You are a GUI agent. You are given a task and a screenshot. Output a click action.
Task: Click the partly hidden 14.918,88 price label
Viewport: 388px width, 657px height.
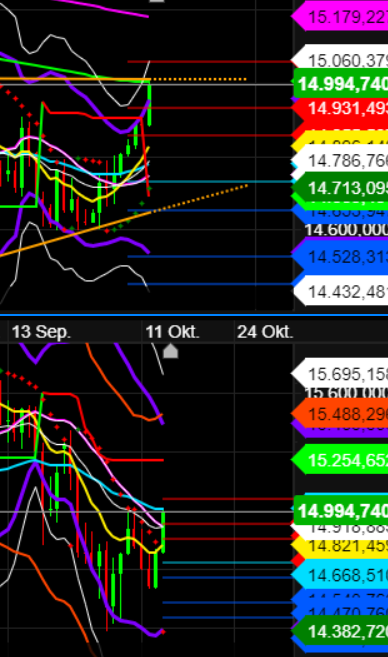[340, 529]
